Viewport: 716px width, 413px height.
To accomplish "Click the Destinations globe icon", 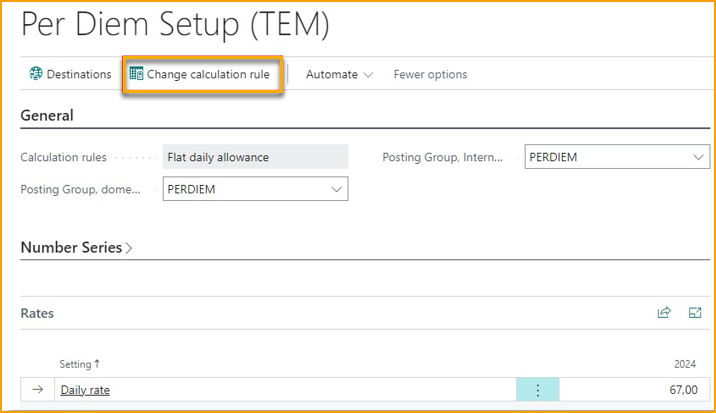I will [x=36, y=74].
